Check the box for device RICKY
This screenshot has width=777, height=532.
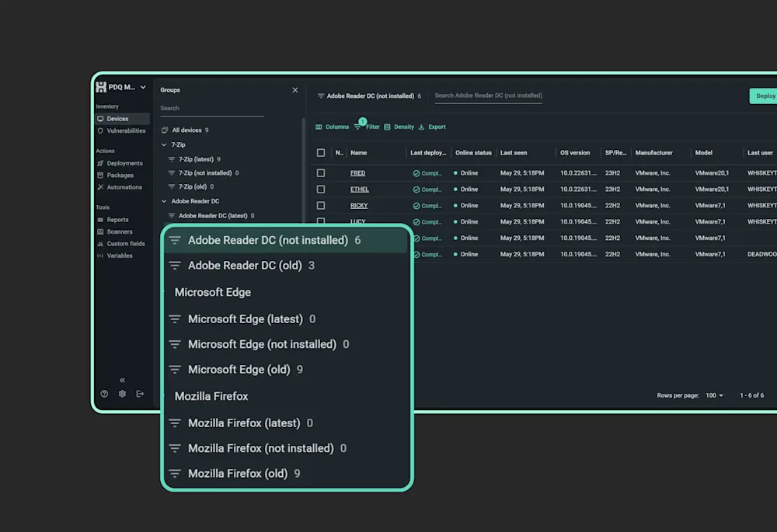(321, 206)
